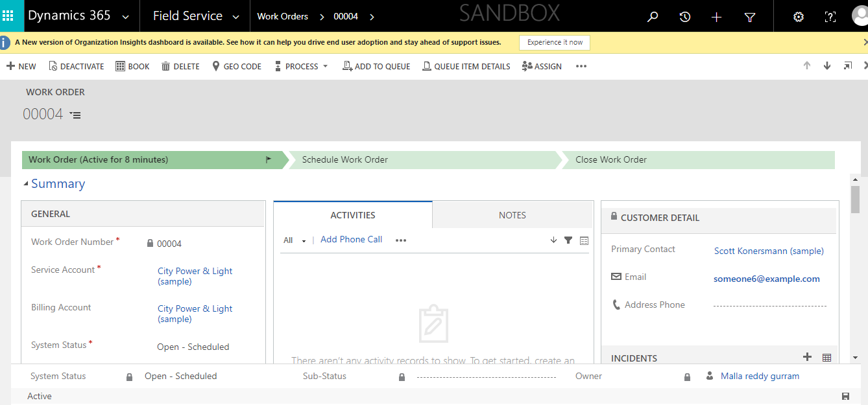Click the 00004 breadcrumb item
This screenshot has width=868, height=405.
pos(346,17)
